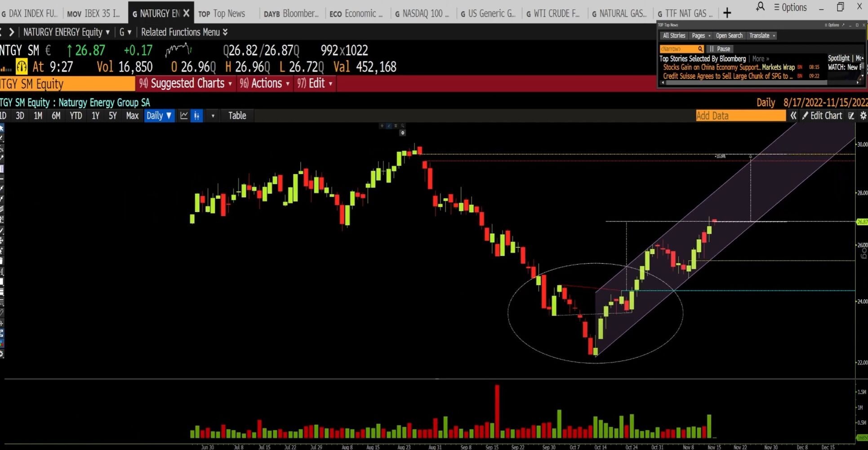868x450 pixels.
Task: Close the NATURGY EN tab
Action: [x=186, y=13]
